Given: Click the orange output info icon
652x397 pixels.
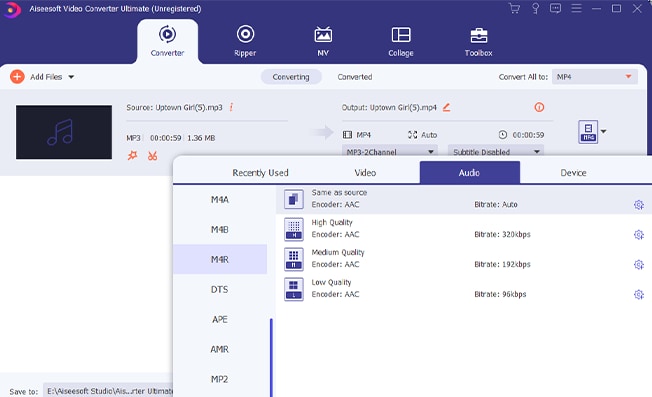Looking at the screenshot, I should pos(539,107).
